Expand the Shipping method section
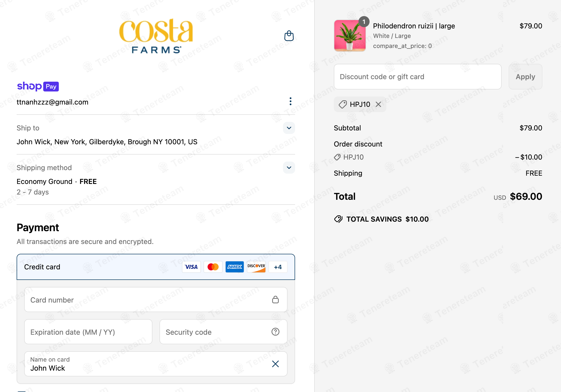This screenshot has height=392, width=561. tap(289, 168)
